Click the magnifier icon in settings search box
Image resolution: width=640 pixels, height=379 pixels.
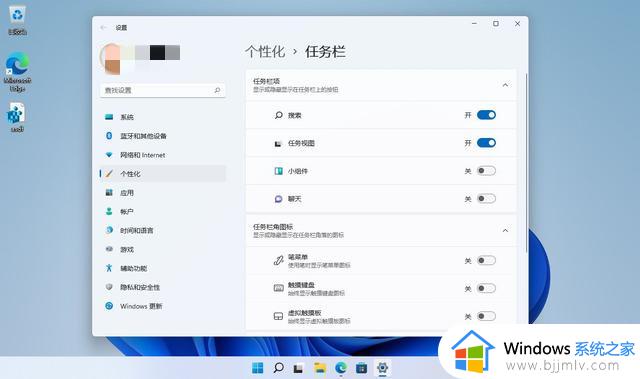pyautogui.click(x=217, y=90)
